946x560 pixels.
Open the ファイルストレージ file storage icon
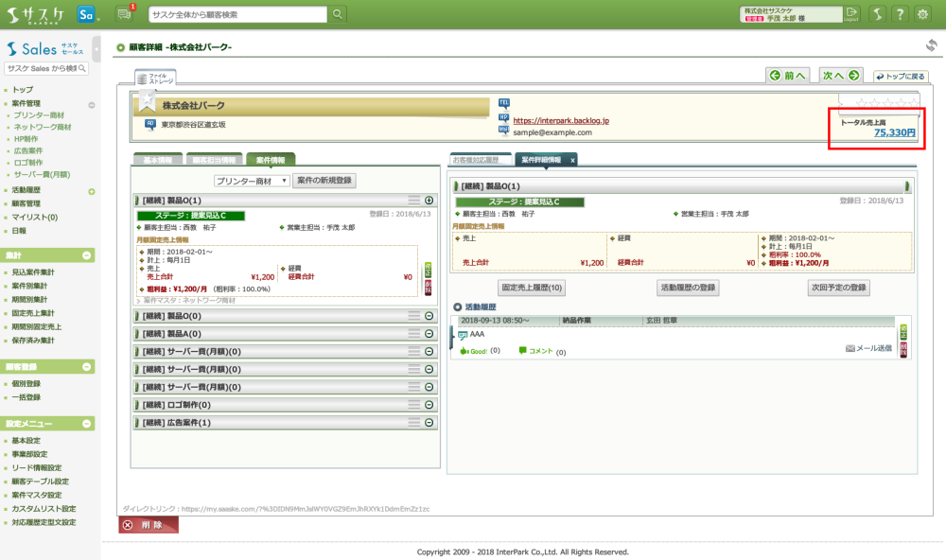155,79
